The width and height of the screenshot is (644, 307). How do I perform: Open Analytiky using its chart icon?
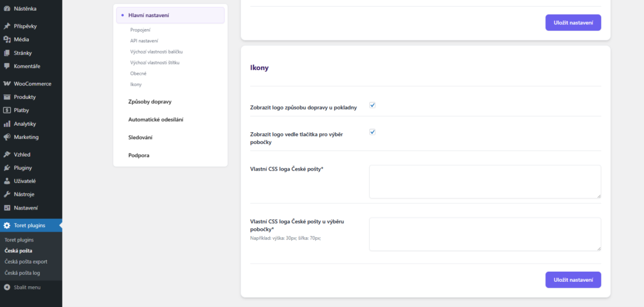tap(7, 123)
